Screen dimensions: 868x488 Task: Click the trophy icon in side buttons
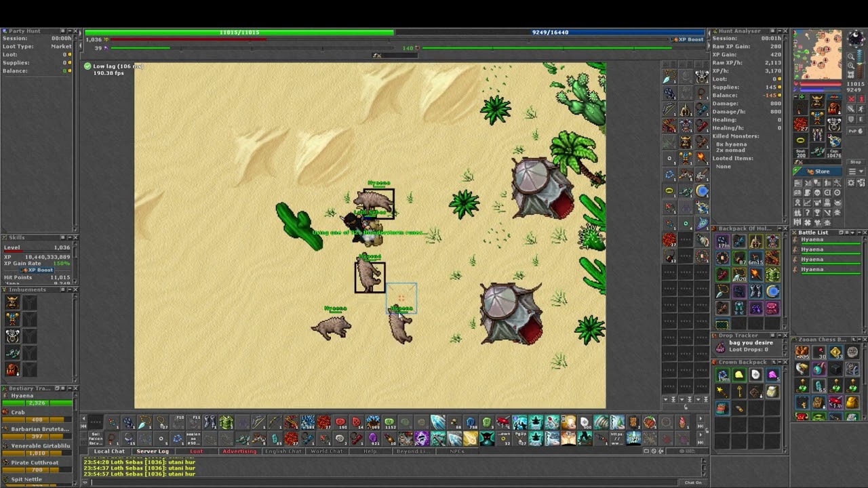coord(818,212)
